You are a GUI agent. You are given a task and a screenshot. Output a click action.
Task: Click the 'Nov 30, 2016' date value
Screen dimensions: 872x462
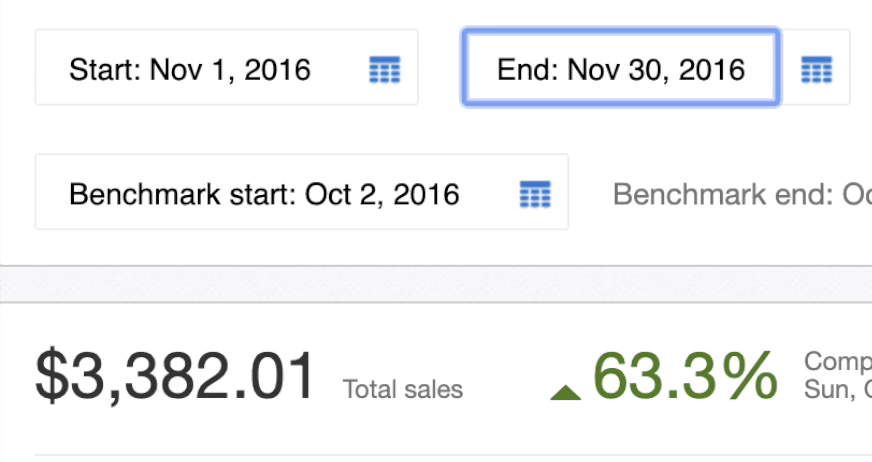click(656, 70)
